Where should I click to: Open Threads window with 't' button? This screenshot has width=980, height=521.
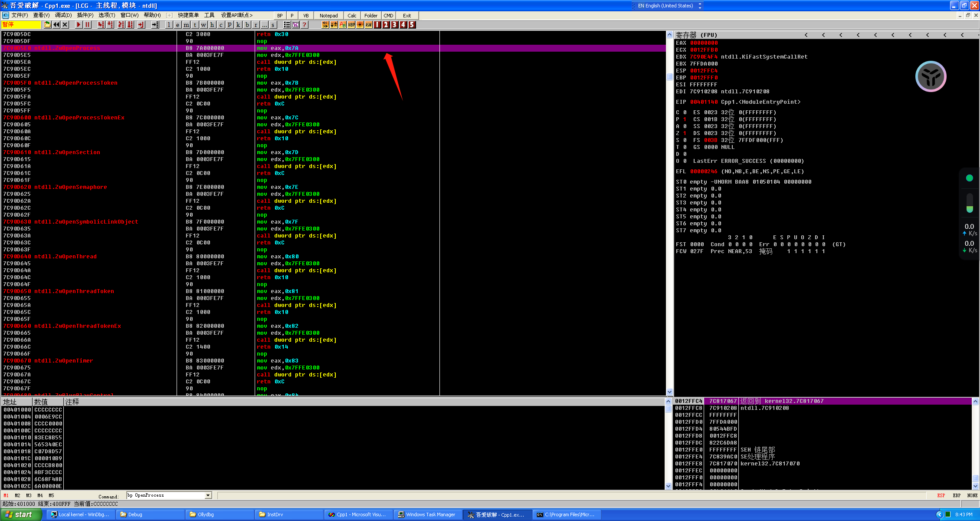195,25
